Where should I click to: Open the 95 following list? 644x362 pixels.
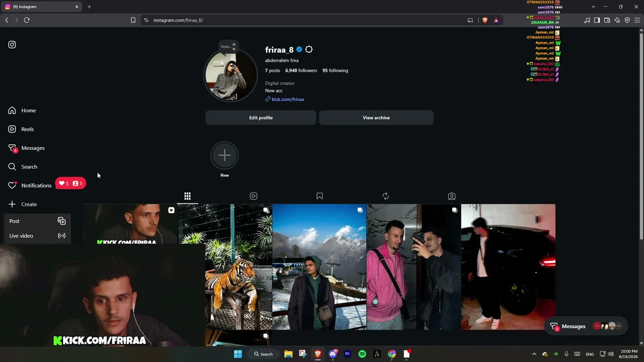pyautogui.click(x=335, y=70)
